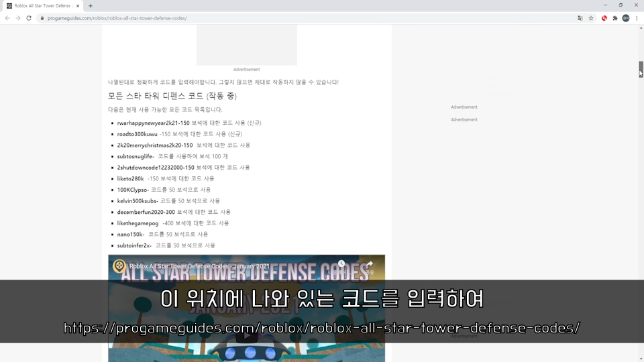644x362 pixels.
Task: Open Chrome's three-dot menu
Action: coord(637,18)
